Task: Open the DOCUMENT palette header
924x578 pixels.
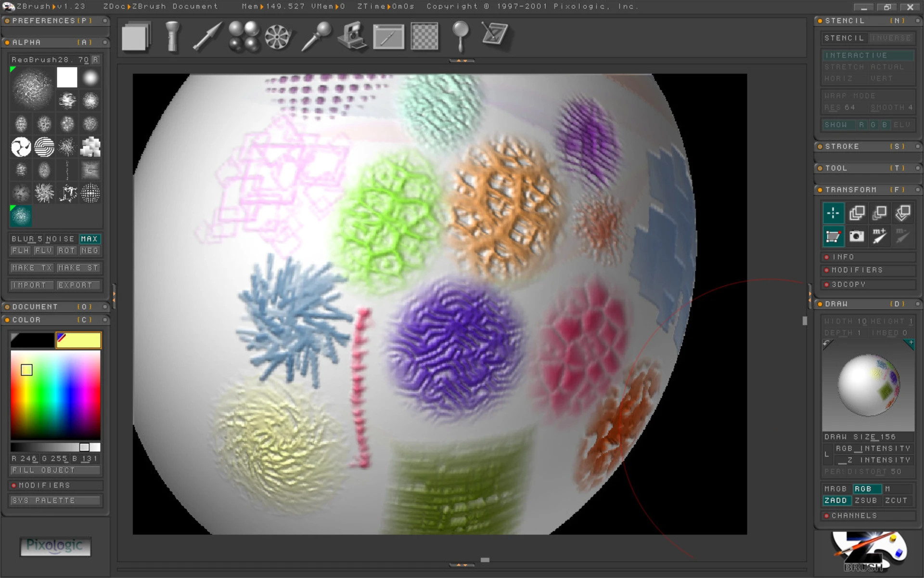Action: 35,307
